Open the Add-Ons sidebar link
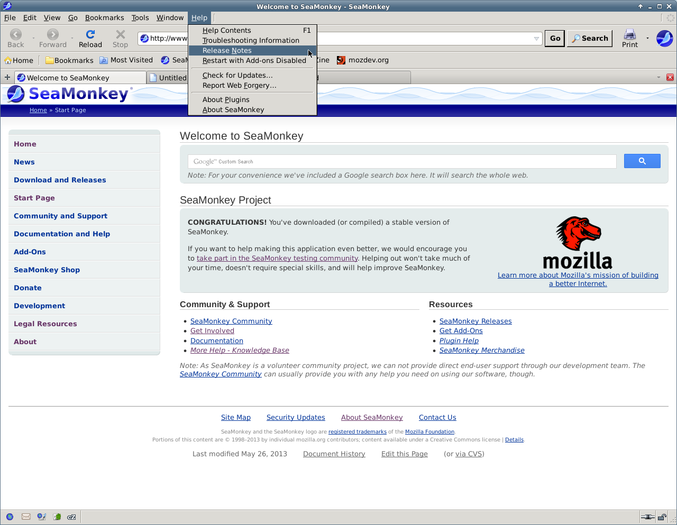The height and width of the screenshot is (525, 677). click(x=30, y=252)
